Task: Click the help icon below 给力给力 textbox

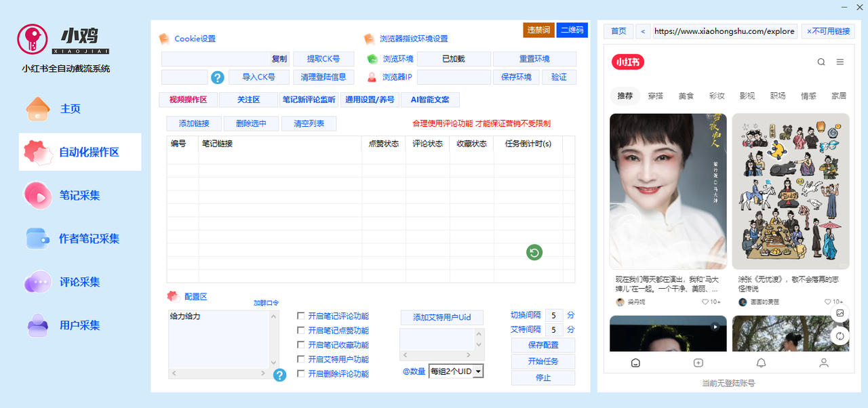Action: click(x=280, y=375)
